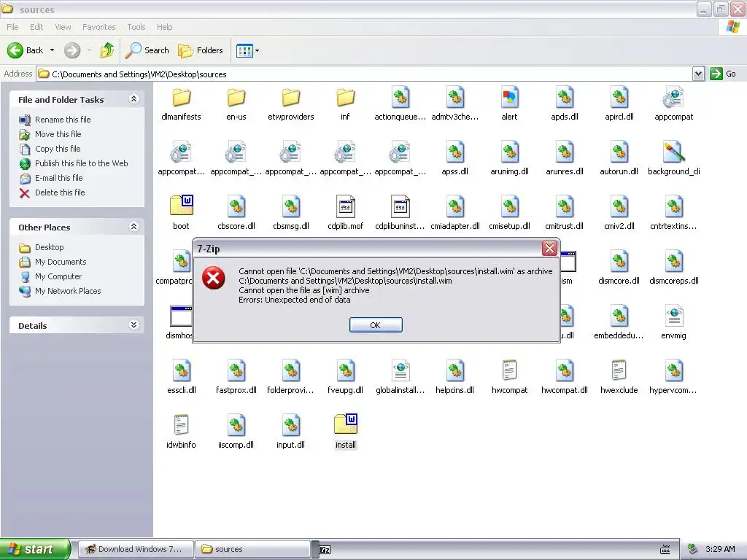The height and width of the screenshot is (560, 747).
Task: Click the 7-Zip taskbar button
Action: pyautogui.click(x=325, y=550)
